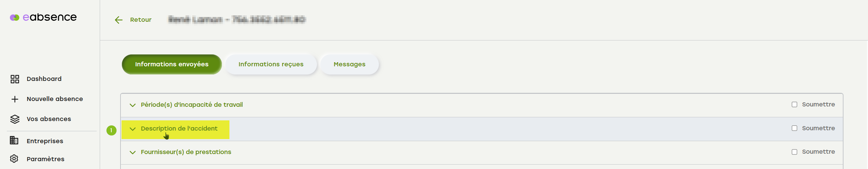
Task: Select the Informations envoyées tab
Action: click(172, 64)
